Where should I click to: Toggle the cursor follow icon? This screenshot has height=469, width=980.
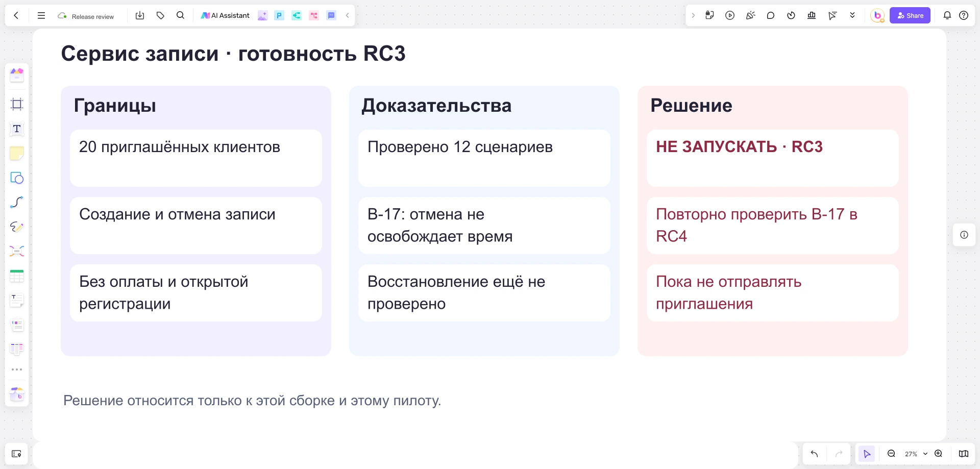832,15
